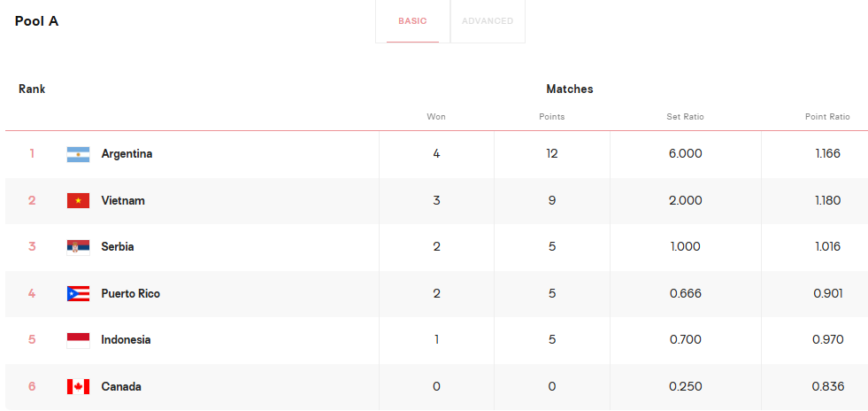Viewport: 868px width, 411px height.
Task: Click the Indonesia flag icon
Action: 78,340
